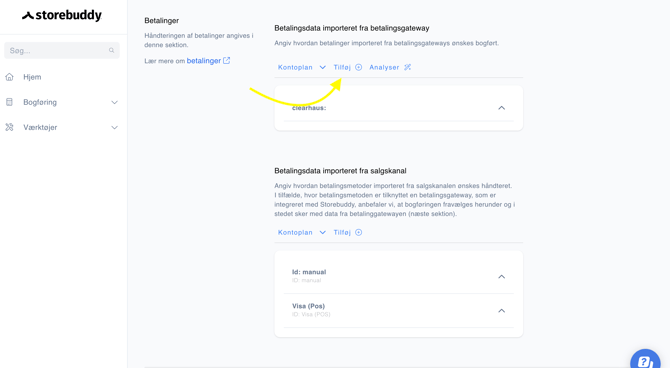670x368 pixels.
Task: Collapse the Visa (Pos) payment entry
Action: pos(502,310)
